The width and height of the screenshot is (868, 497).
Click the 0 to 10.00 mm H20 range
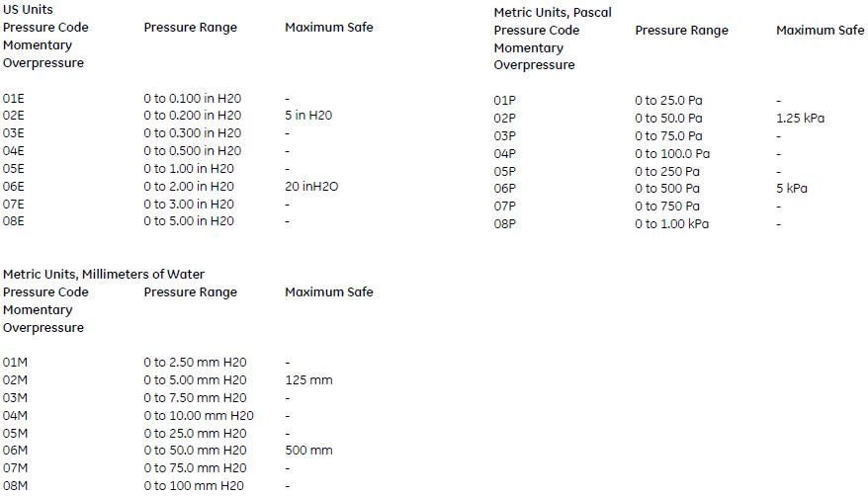click(x=198, y=415)
